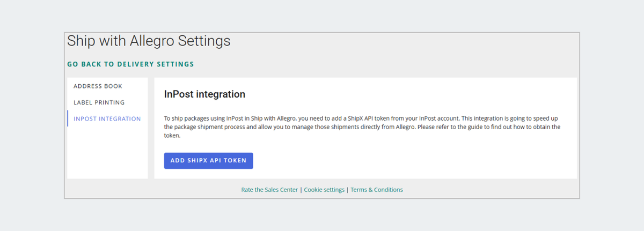Click the final word "token." of the paragraph
This screenshot has height=231, width=644.
click(x=172, y=136)
